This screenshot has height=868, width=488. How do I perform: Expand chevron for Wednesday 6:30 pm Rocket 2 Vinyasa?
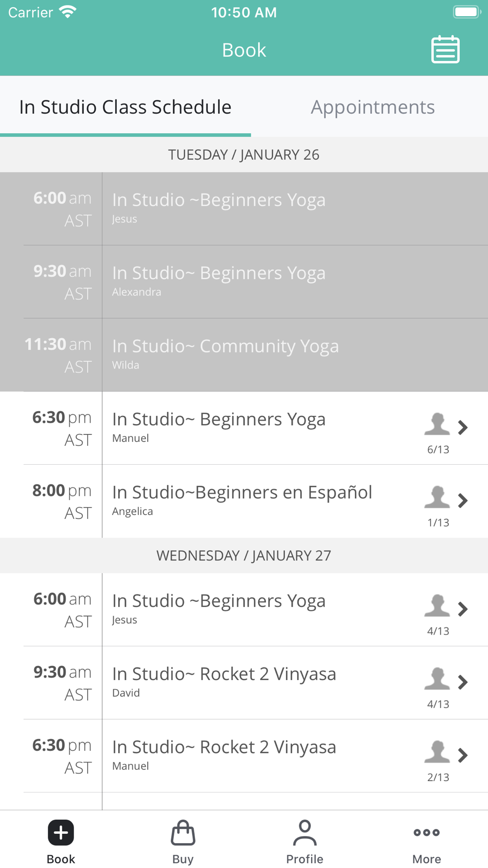tap(463, 755)
